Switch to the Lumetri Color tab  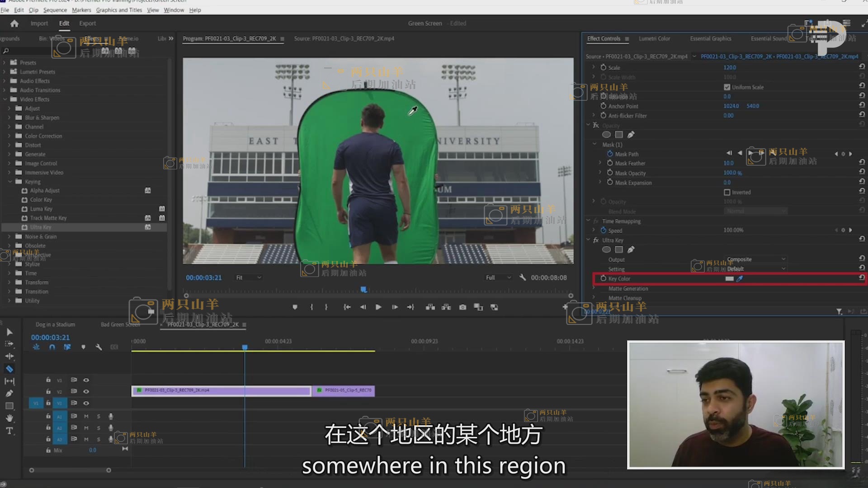654,39
